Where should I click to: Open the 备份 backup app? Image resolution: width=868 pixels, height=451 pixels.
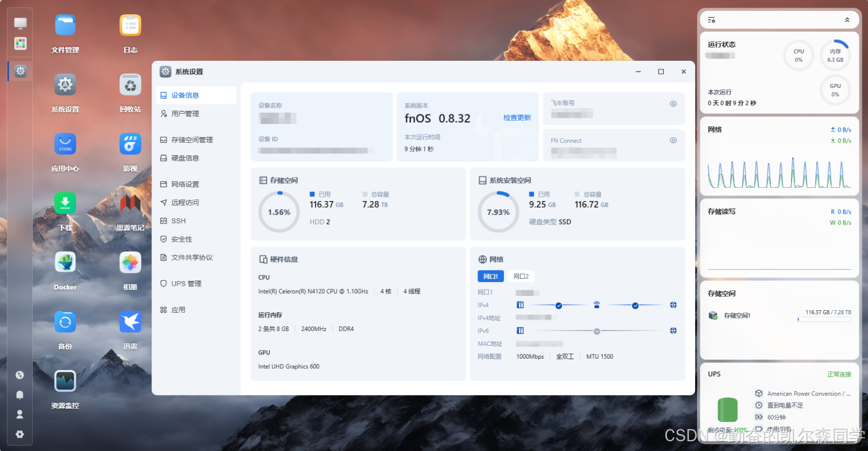click(x=65, y=322)
